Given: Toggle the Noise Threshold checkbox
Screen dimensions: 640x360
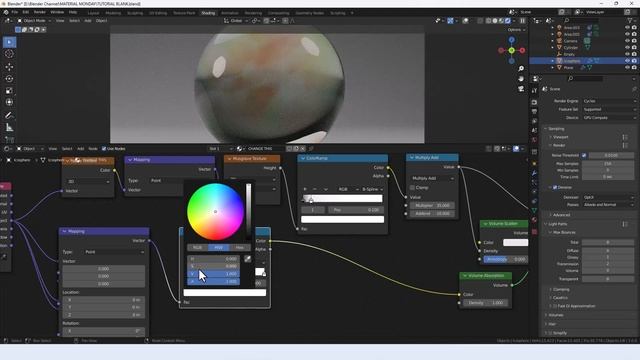Looking at the screenshot, I should (584, 155).
